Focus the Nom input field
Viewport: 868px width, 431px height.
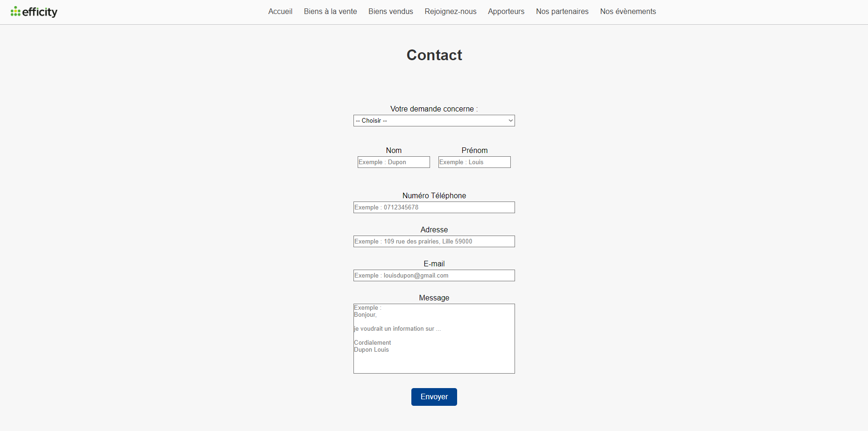pyautogui.click(x=394, y=162)
